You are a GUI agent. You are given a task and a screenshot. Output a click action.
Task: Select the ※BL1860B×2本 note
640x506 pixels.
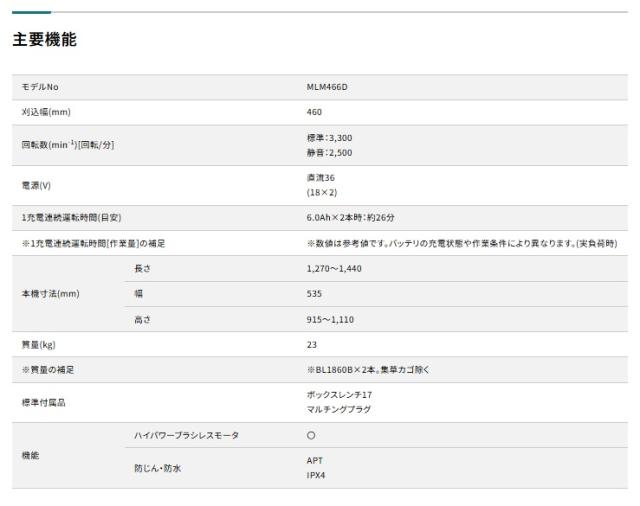[368, 370]
